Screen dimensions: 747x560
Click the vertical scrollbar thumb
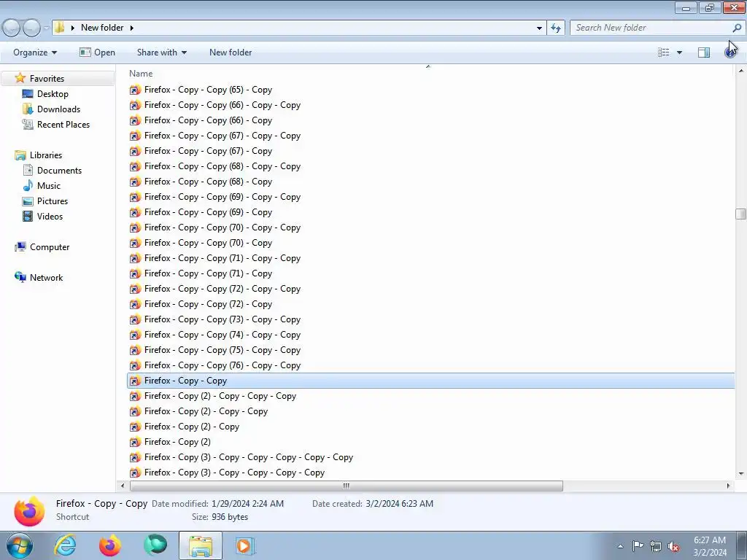point(740,214)
